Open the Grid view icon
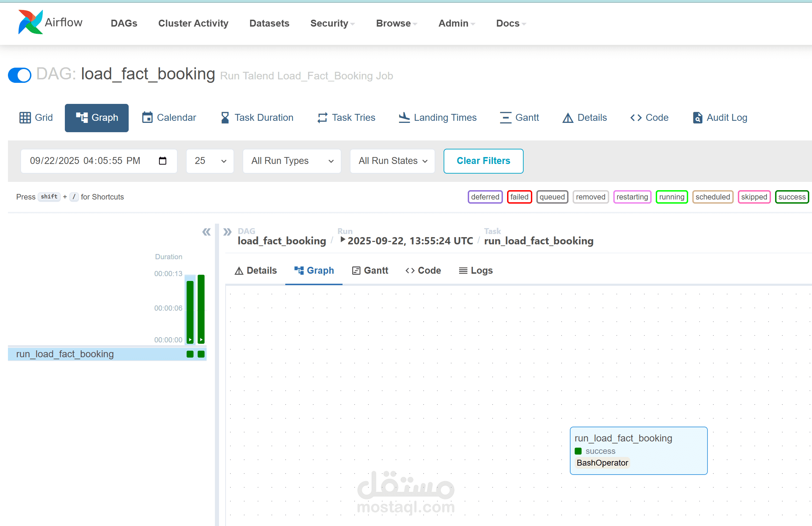Viewport: 812px width, 526px height. coord(25,118)
